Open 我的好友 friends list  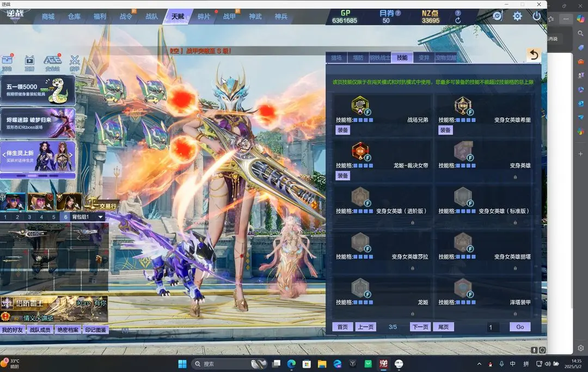coord(13,330)
